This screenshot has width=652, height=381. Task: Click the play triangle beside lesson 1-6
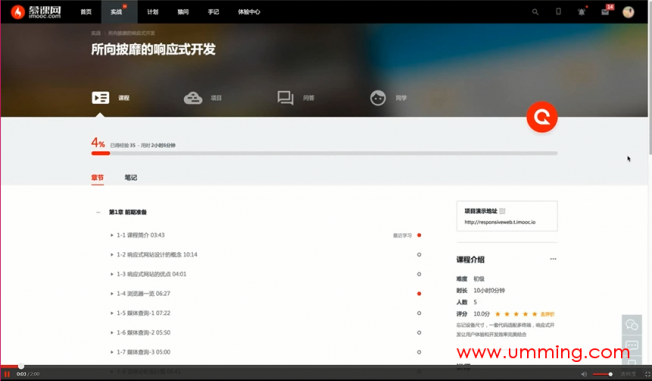tap(111, 333)
